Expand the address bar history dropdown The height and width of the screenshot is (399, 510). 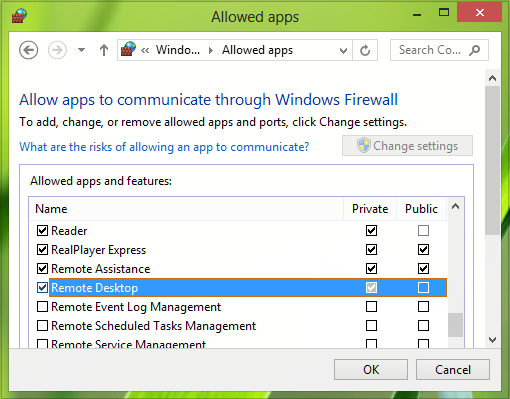pyautogui.click(x=343, y=51)
